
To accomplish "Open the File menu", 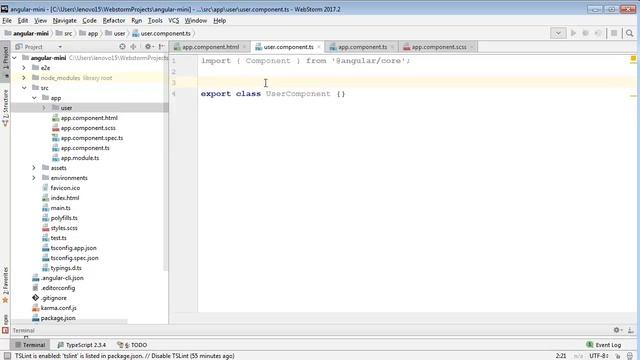I will click(x=7, y=20).
